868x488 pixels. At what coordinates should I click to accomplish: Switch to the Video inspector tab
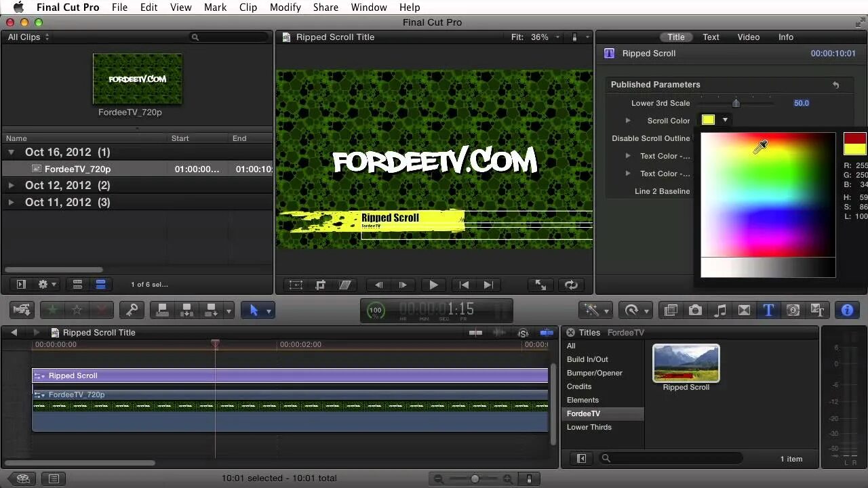748,37
